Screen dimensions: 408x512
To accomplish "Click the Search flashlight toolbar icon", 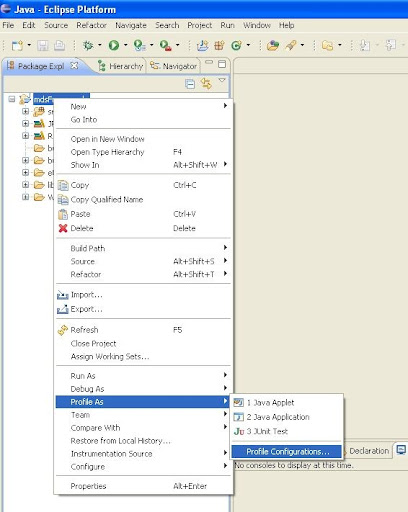I will (x=291, y=45).
